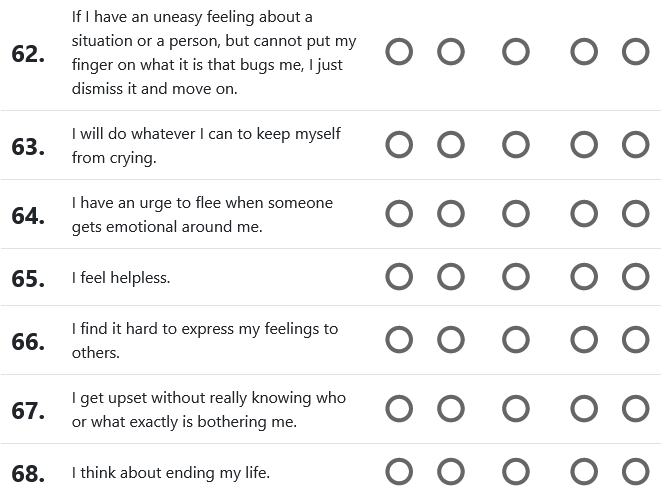Image resolution: width=661 pixels, height=496 pixels.
Task: Choose last radio option for question 66
Action: (x=636, y=340)
